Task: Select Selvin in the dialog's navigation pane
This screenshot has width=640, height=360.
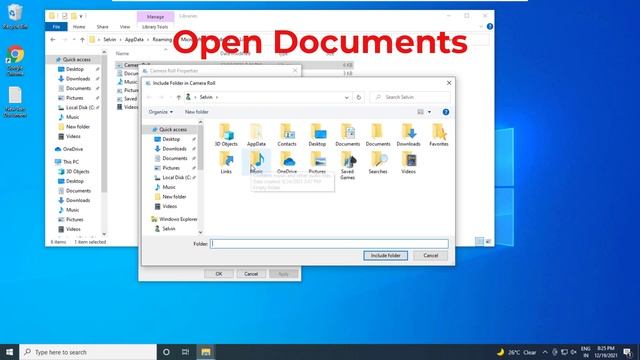Action: (x=165, y=229)
